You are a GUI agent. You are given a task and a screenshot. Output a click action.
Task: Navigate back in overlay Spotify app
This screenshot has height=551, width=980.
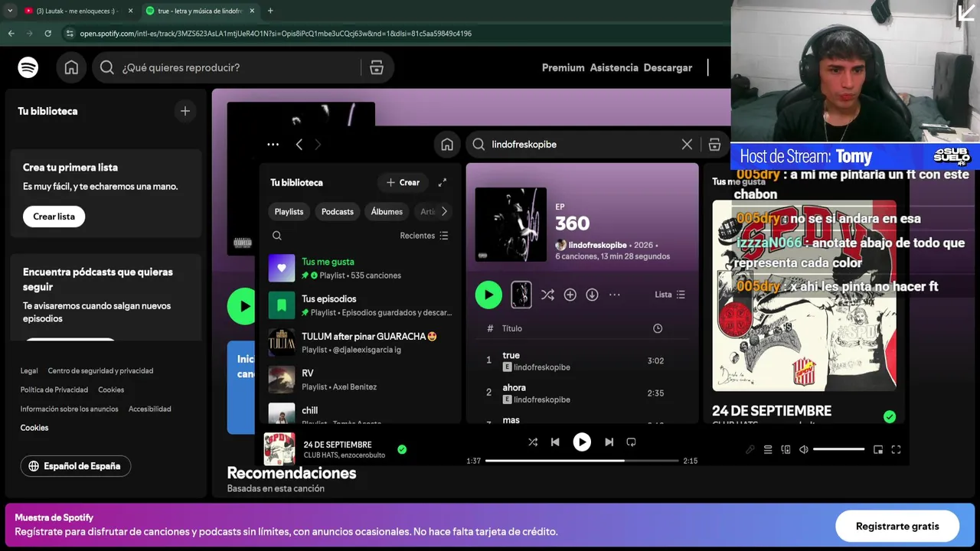click(299, 144)
